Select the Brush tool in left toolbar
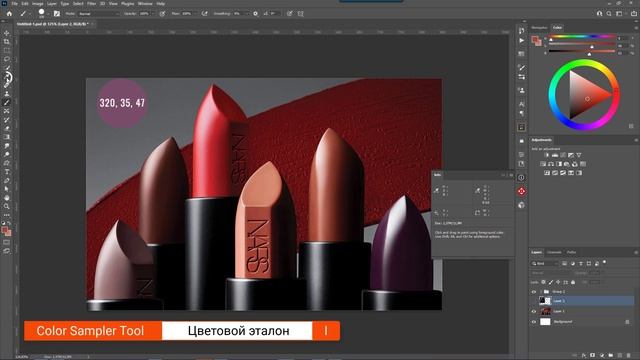 pos(7,102)
